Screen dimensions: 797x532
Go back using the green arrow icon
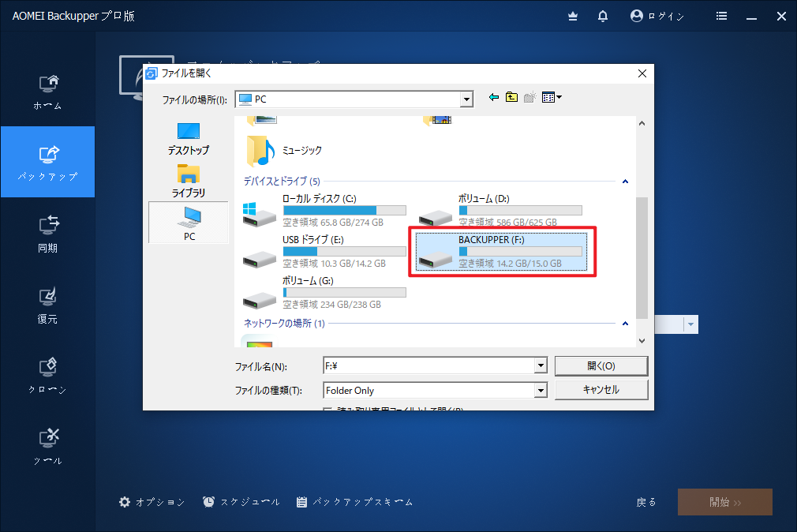pos(493,97)
